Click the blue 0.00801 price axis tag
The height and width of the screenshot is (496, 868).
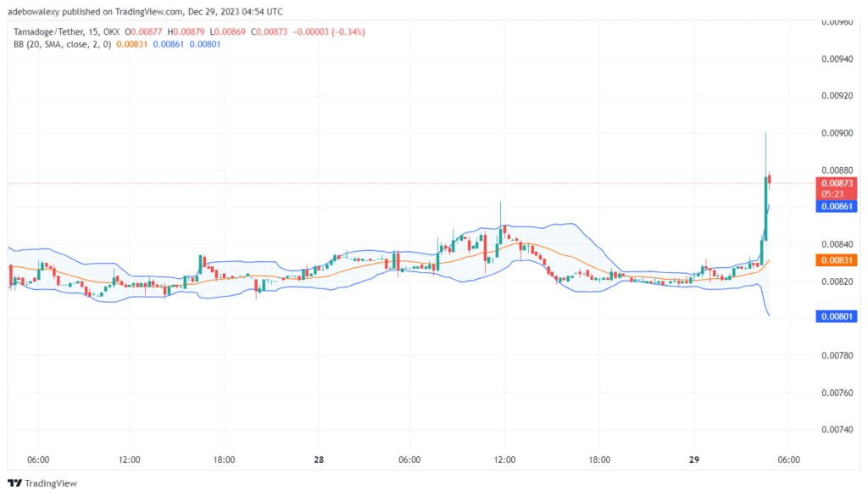pos(837,316)
